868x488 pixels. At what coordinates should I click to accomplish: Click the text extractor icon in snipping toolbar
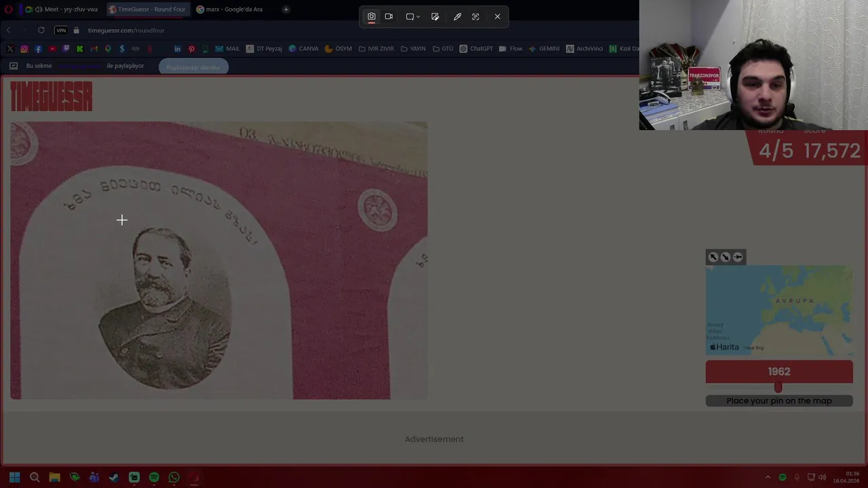(x=475, y=16)
